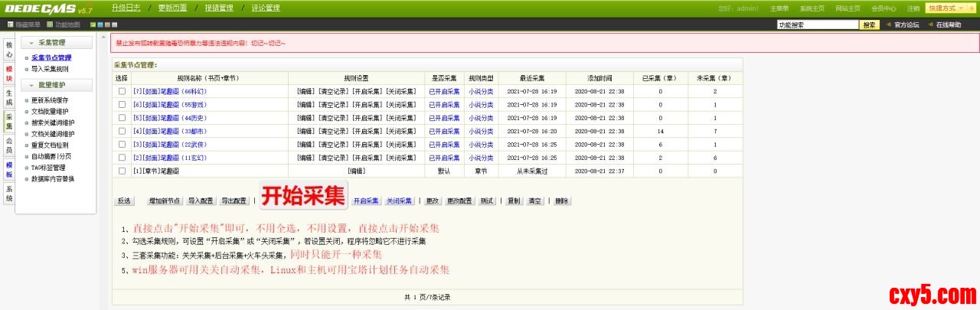The height and width of the screenshot is (310, 980).
Task: Click the 隐藏菜单 hide-menu icon
Action: coord(10,25)
